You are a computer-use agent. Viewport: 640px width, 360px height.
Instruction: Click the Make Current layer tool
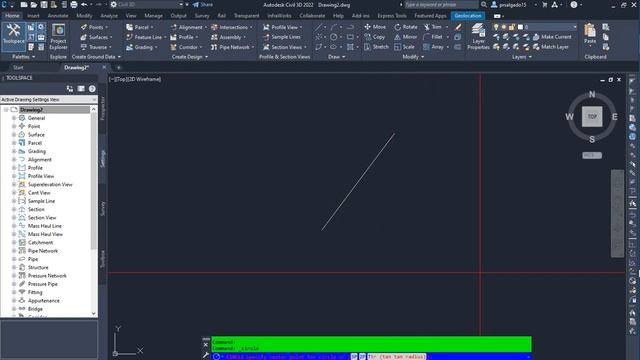(x=552, y=37)
